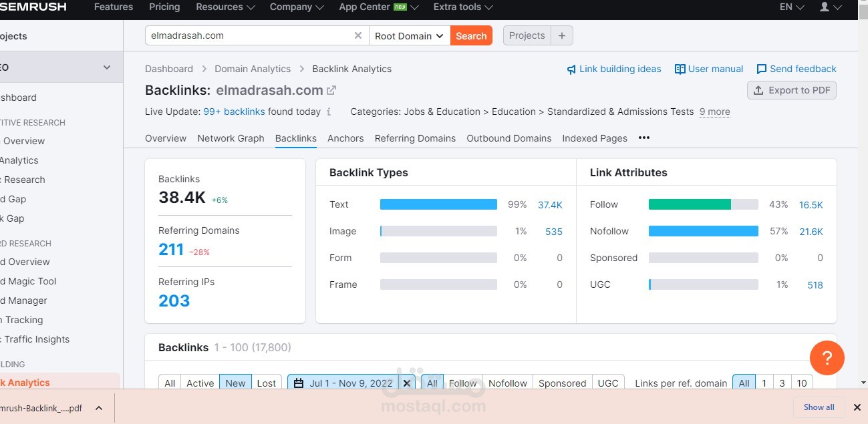Switch to the Anchors tab
868x424 pixels.
tap(345, 138)
